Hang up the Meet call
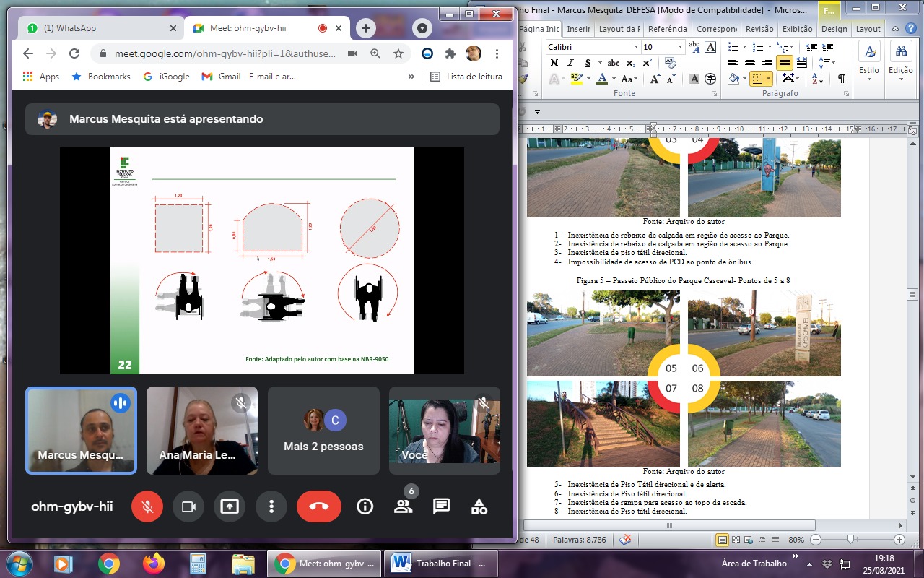The image size is (924, 578). (318, 506)
